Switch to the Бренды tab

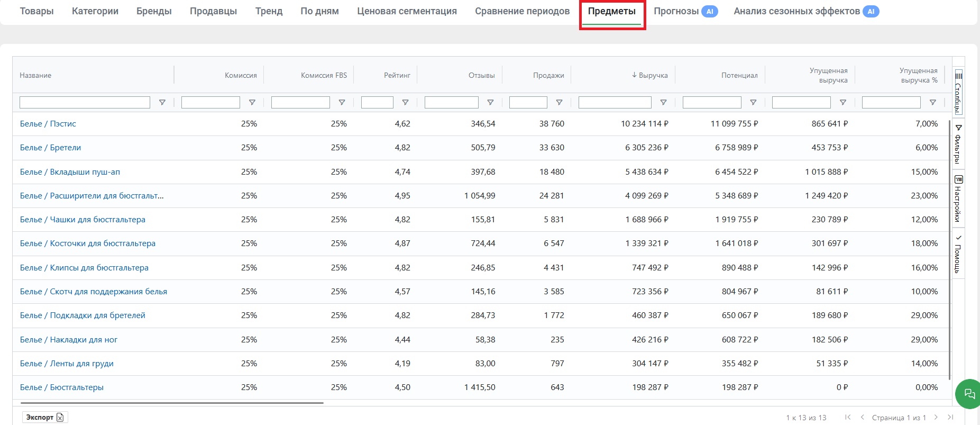[154, 11]
